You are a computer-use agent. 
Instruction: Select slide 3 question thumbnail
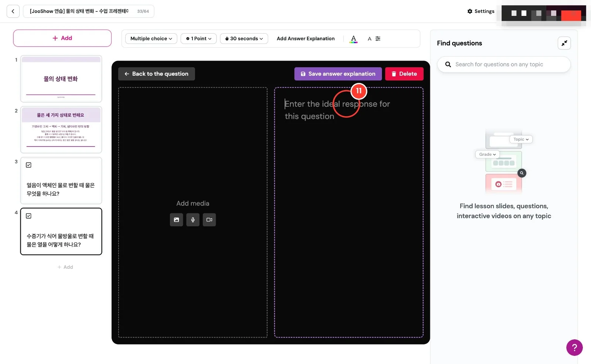(61, 181)
